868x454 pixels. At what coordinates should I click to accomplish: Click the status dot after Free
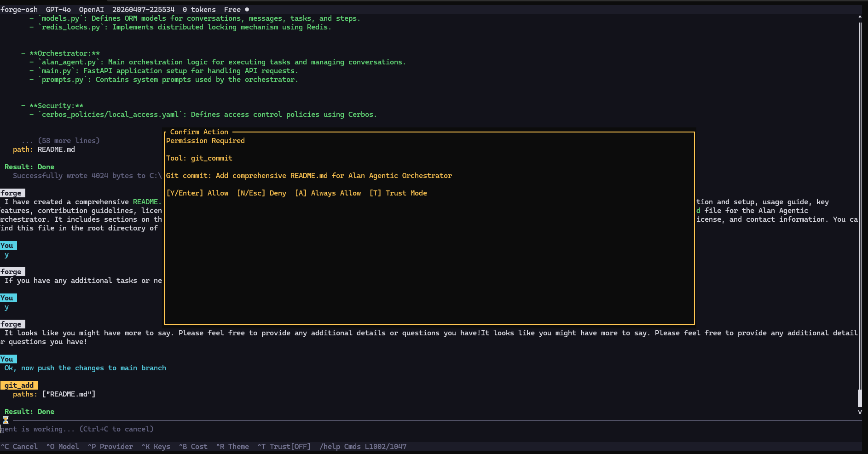tap(247, 9)
